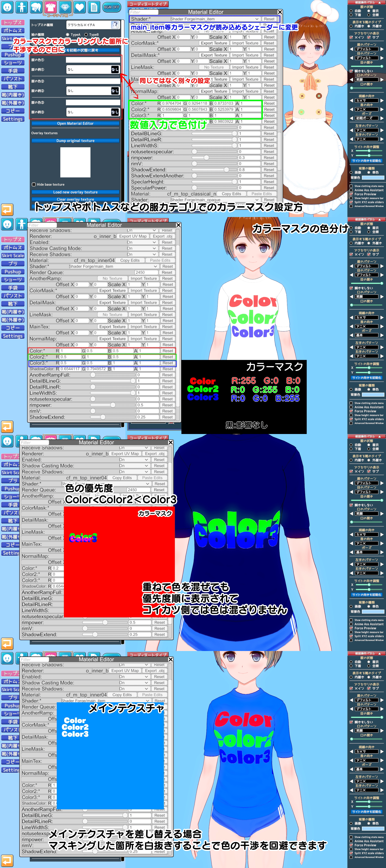Open the Shader Forge/main_item shader dropdown
Screen dimensions: 386x868
(216, 19)
